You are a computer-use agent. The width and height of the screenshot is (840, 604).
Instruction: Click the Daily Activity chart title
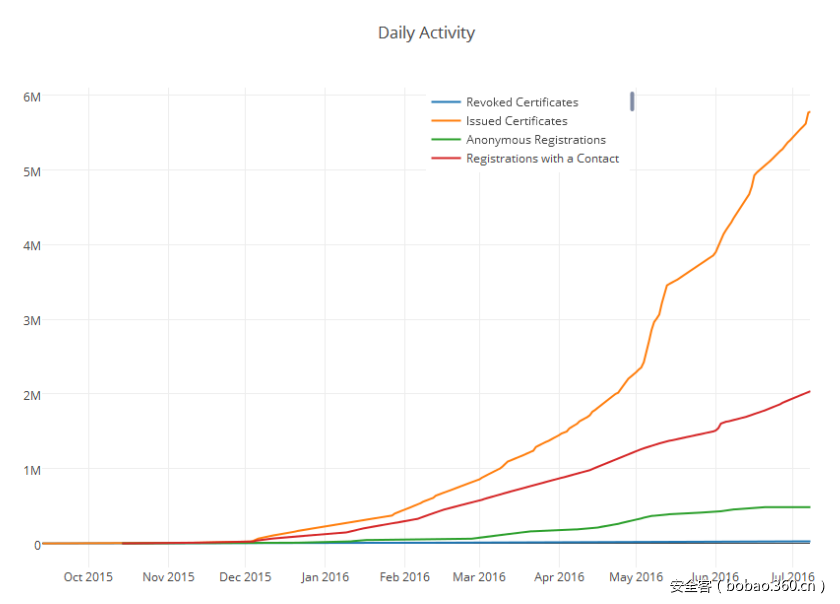[x=426, y=33]
